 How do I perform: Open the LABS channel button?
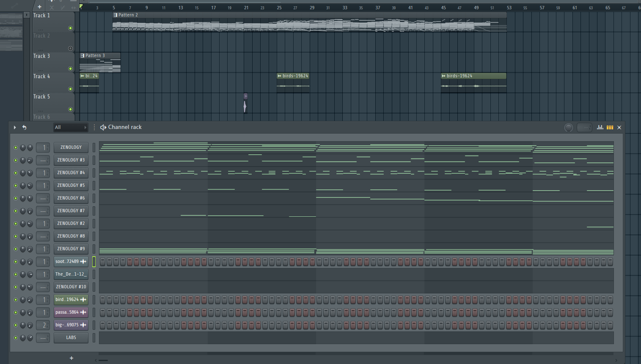71,338
